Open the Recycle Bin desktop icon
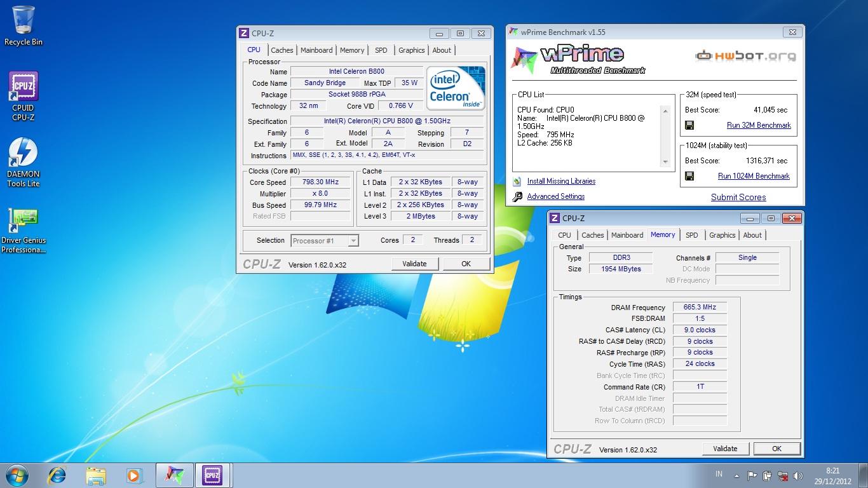The width and height of the screenshot is (868, 488). (24, 25)
